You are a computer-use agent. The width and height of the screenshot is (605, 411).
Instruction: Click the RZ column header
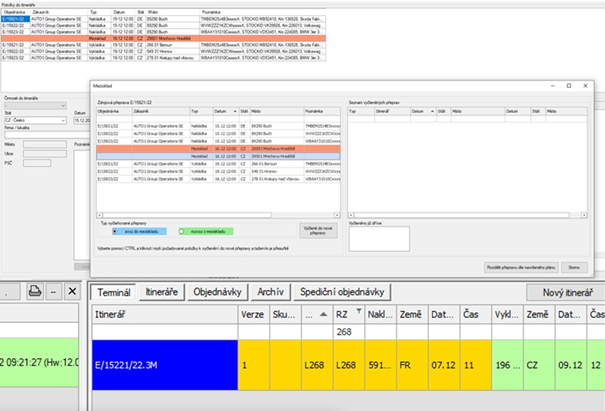point(349,315)
